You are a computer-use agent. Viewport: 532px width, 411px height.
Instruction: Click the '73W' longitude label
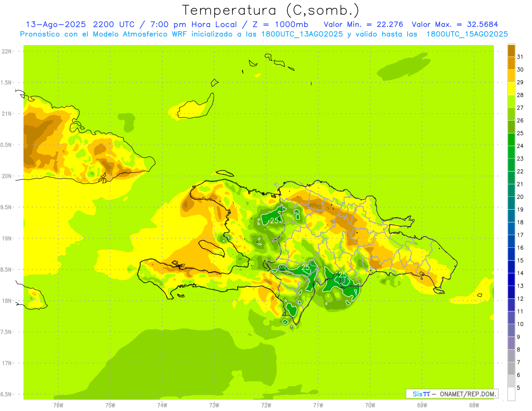tap(214, 405)
